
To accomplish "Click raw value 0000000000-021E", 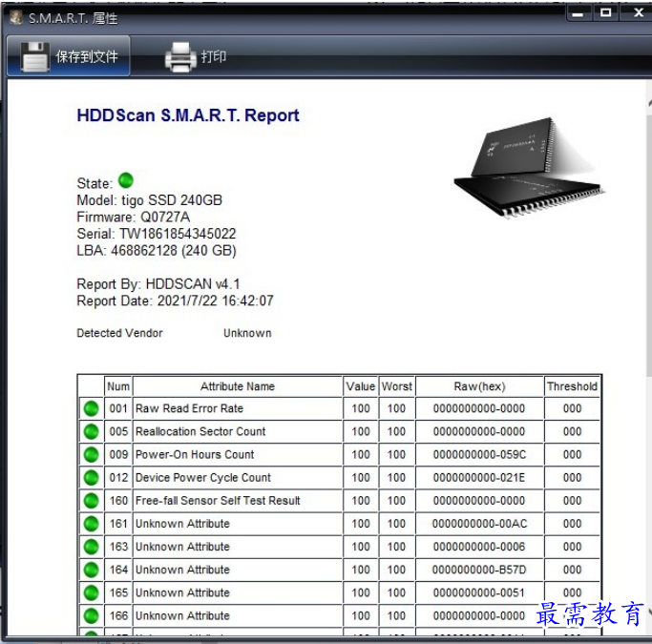I will click(x=479, y=477).
